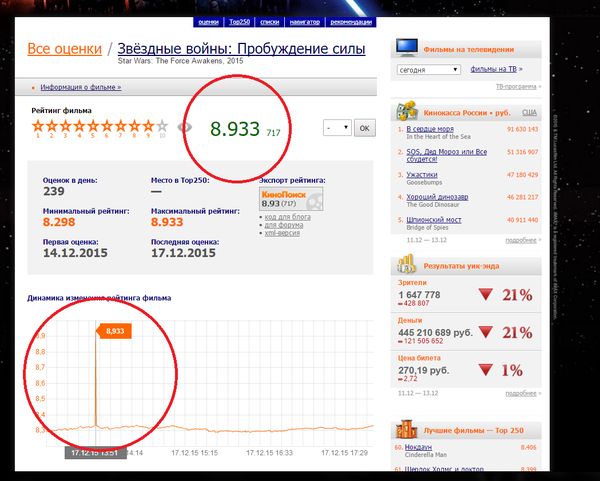The image size is (600, 481).
Task: Click the weekend results coins icon
Action: [407, 263]
